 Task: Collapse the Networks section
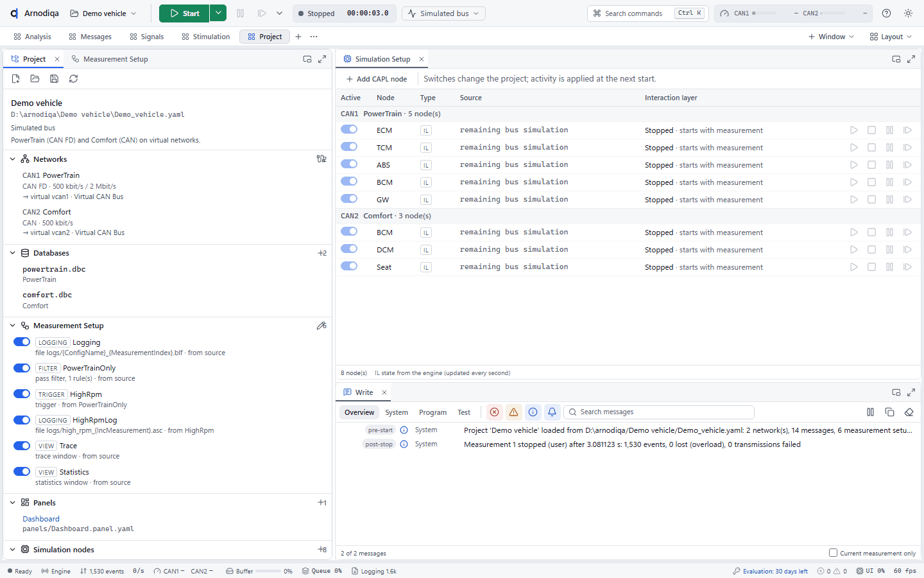13,159
